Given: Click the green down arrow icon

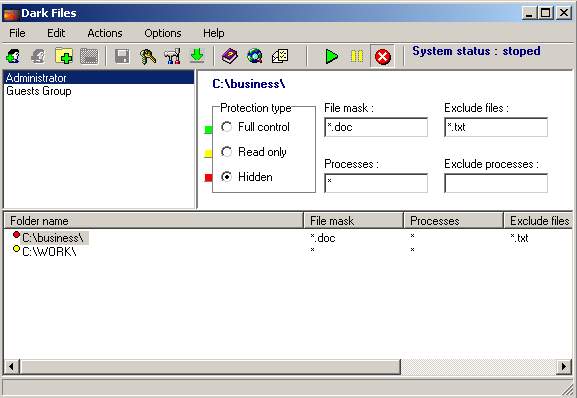Looking at the screenshot, I should pyautogui.click(x=197, y=56).
